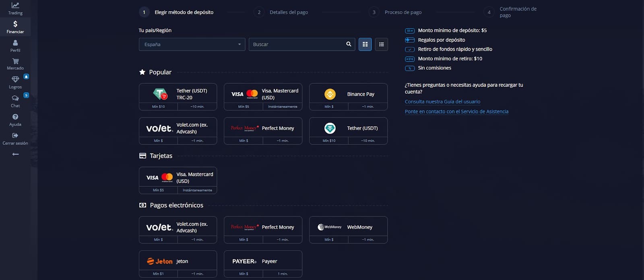This screenshot has width=644, height=280.
Task: Open the Financiar dollar section
Action: [15, 27]
